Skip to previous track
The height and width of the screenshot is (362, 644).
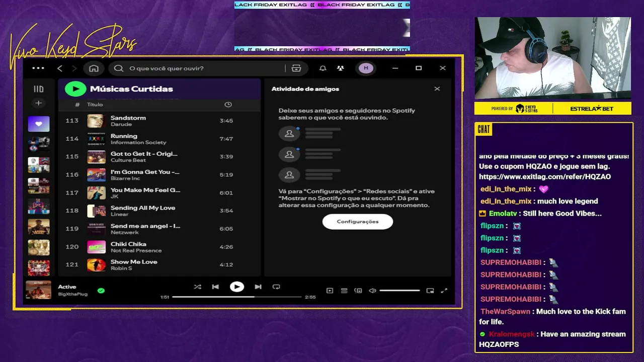click(x=215, y=287)
